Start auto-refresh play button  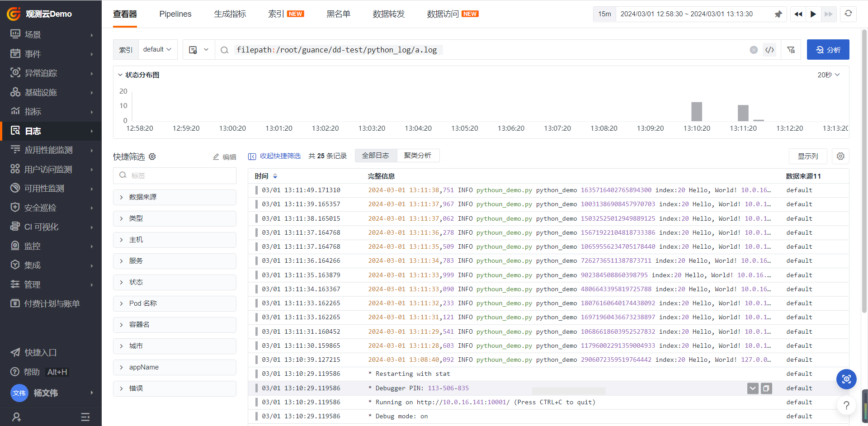coord(813,14)
